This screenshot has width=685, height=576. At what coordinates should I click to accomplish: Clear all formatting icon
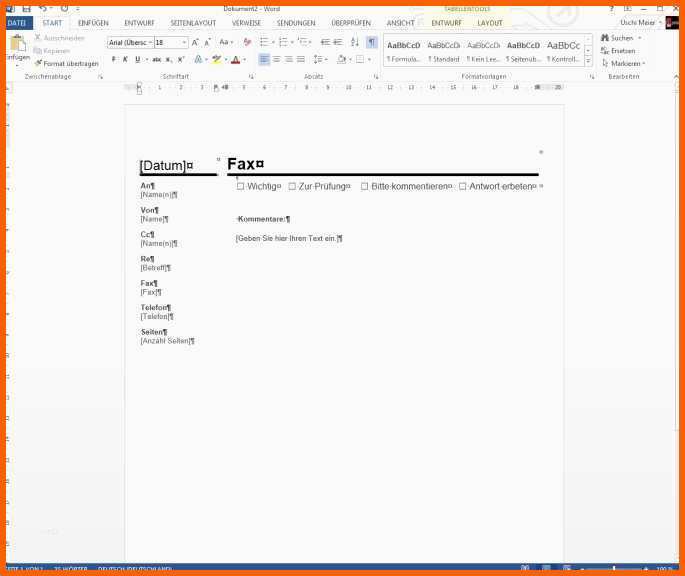pyautogui.click(x=247, y=42)
